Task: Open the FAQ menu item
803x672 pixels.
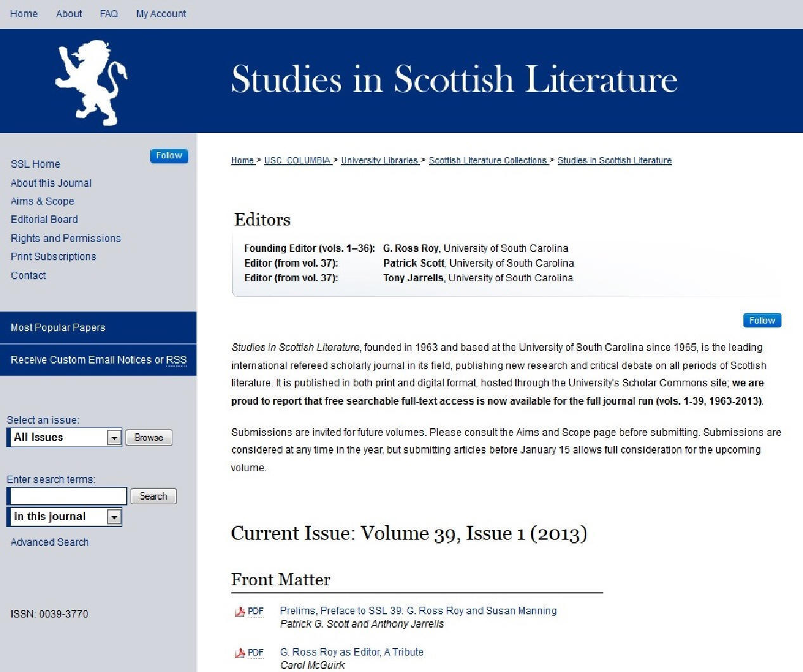Action: [x=109, y=14]
